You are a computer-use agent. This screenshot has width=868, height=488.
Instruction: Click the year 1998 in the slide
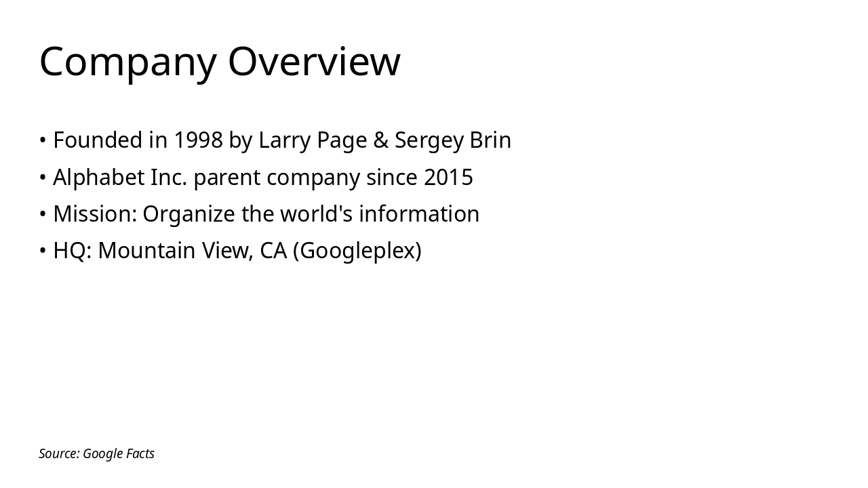(x=198, y=140)
